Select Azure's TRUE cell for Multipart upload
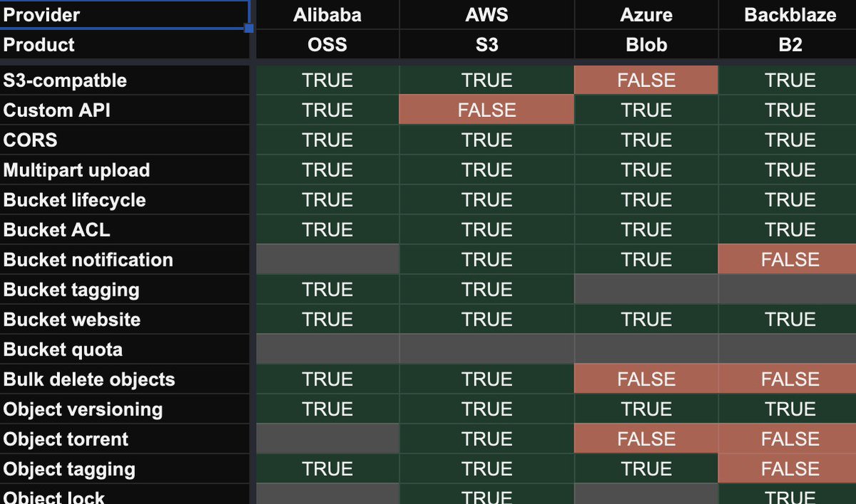This screenshot has height=504, width=856. point(646,170)
